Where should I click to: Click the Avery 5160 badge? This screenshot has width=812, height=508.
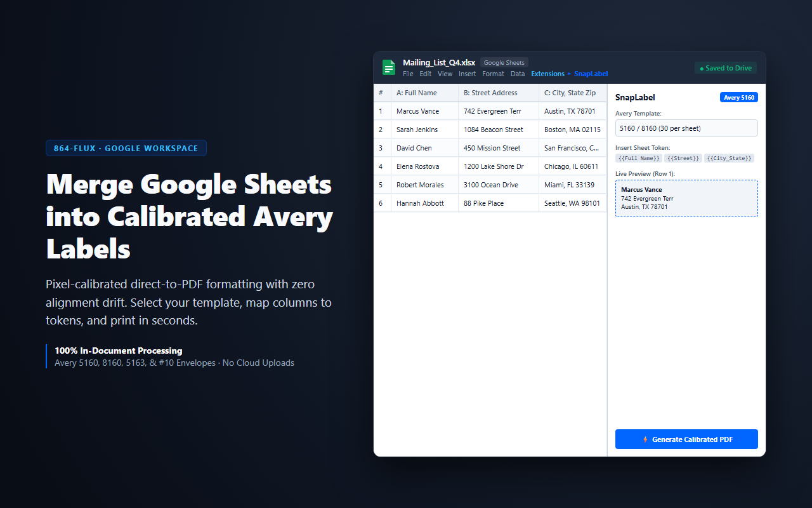pyautogui.click(x=739, y=97)
